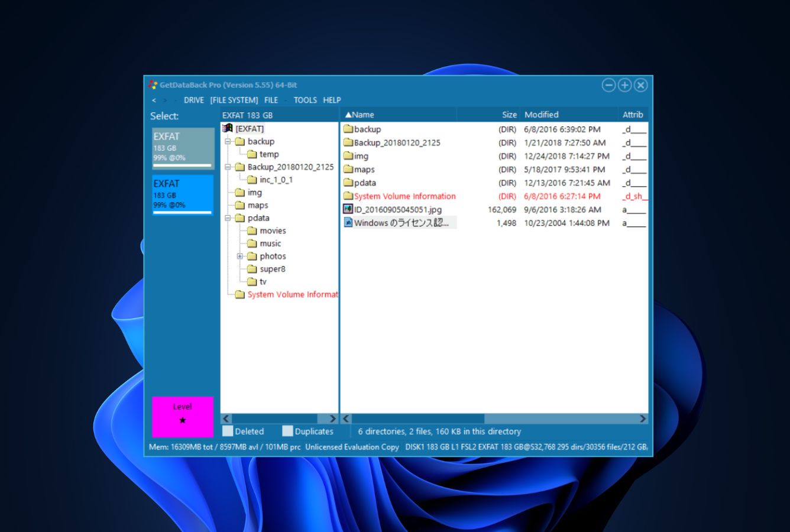Viewport: 790px width, 532px height.
Task: Select the super8 folder icon
Action: click(252, 269)
